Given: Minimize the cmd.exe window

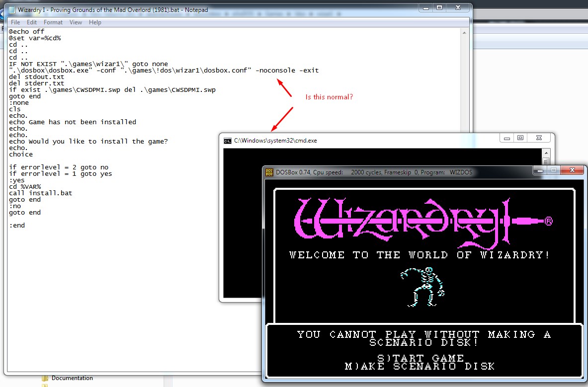Looking at the screenshot, I should 506,138.
